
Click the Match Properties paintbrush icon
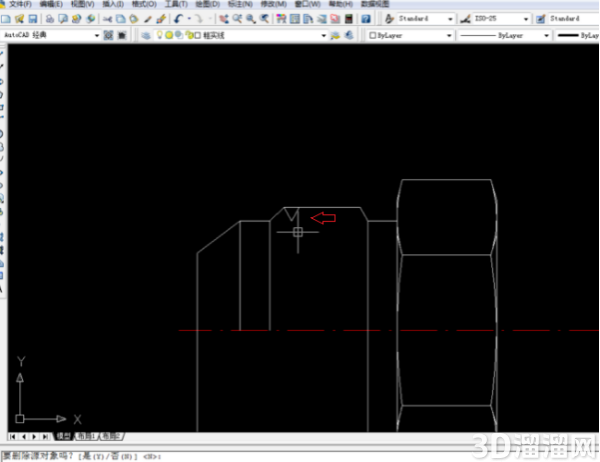(x=148, y=19)
